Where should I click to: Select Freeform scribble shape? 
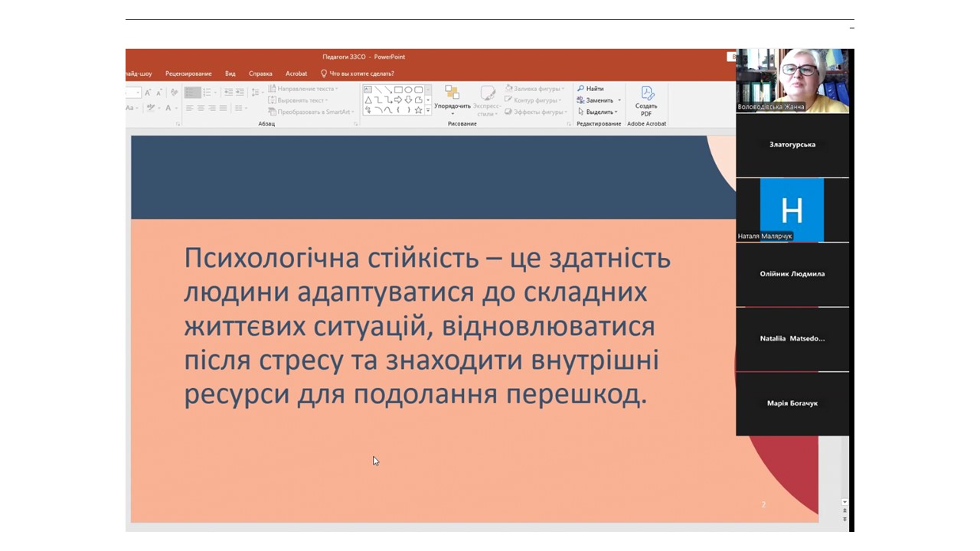pyautogui.click(x=367, y=110)
